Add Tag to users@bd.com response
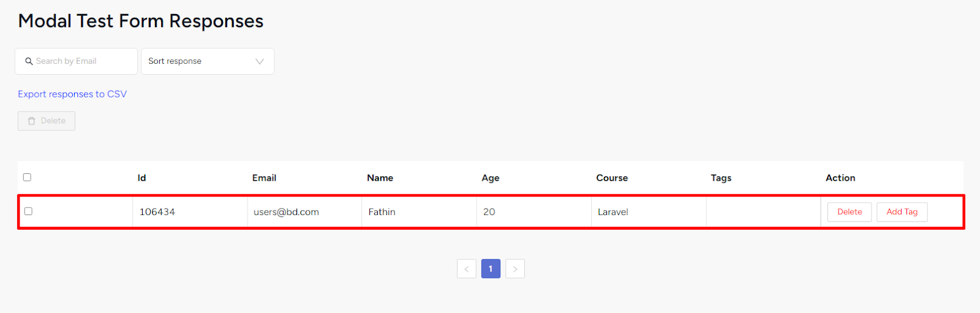Viewport: 980px width, 313px height. tap(902, 212)
